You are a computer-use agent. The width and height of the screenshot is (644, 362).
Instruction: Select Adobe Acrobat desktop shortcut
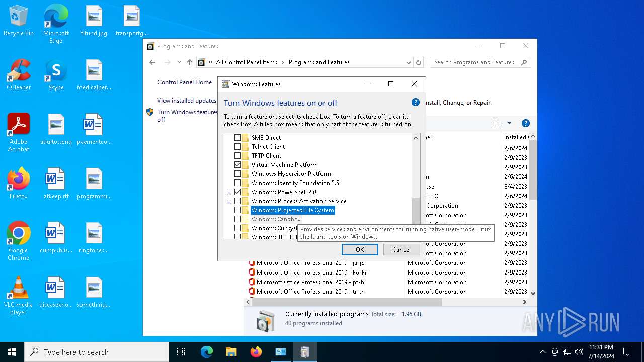tap(19, 132)
